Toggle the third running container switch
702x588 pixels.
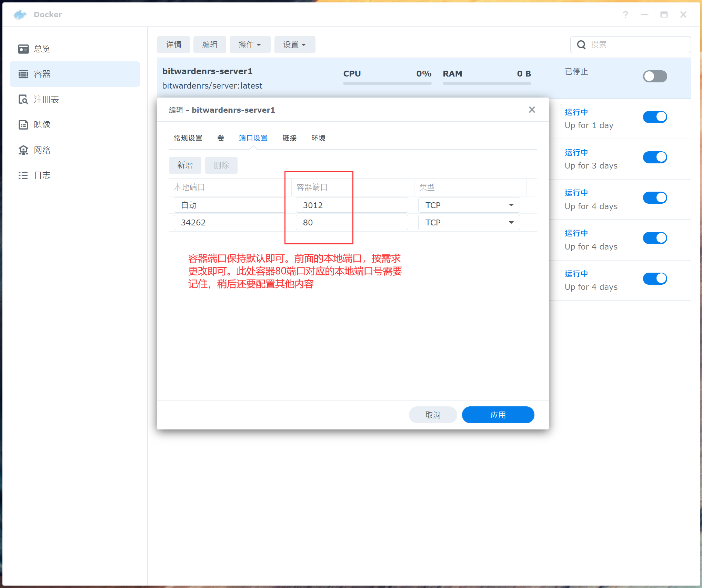point(655,197)
